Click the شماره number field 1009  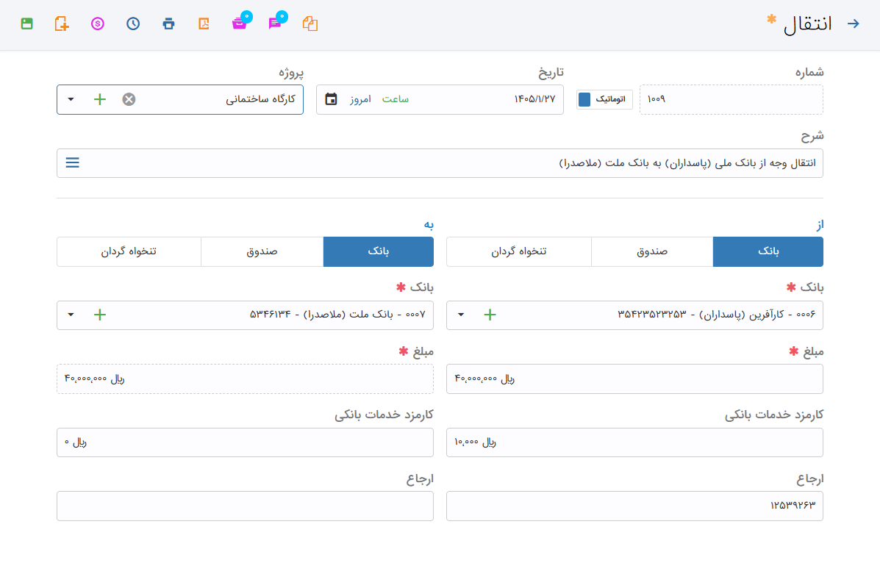click(731, 99)
